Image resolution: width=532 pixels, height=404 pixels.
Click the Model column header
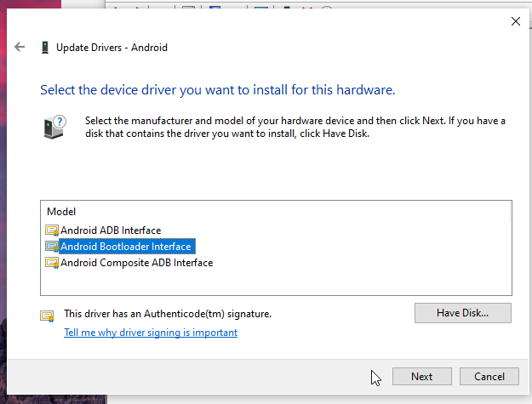[61, 212]
